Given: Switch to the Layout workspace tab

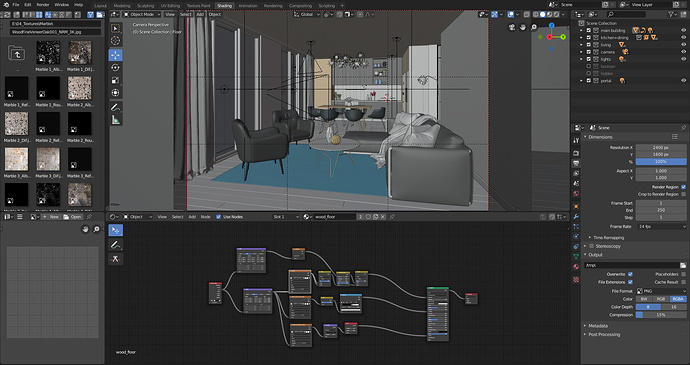Looking at the screenshot, I should coord(101,6).
